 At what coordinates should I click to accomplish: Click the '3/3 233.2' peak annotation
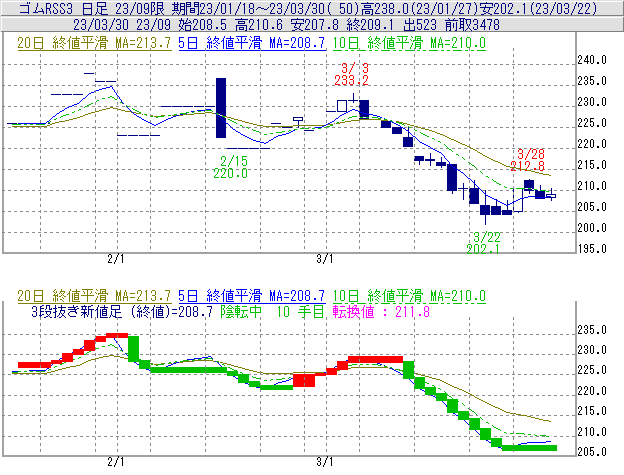coord(351,74)
